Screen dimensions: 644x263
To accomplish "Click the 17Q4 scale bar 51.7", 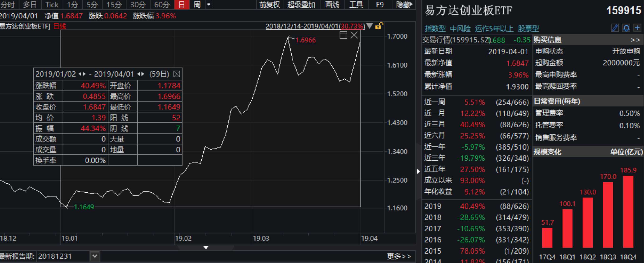I will point(547,238).
